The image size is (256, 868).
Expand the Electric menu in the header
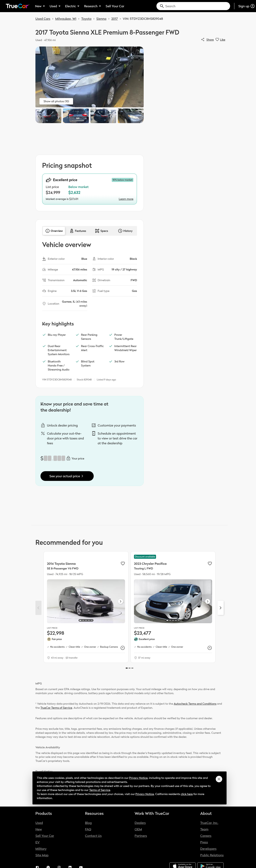(x=72, y=6)
